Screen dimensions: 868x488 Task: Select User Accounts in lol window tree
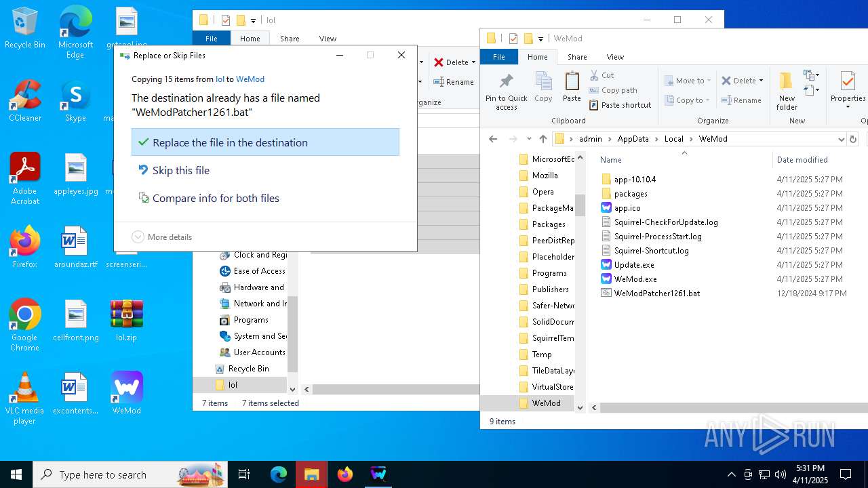[259, 352]
